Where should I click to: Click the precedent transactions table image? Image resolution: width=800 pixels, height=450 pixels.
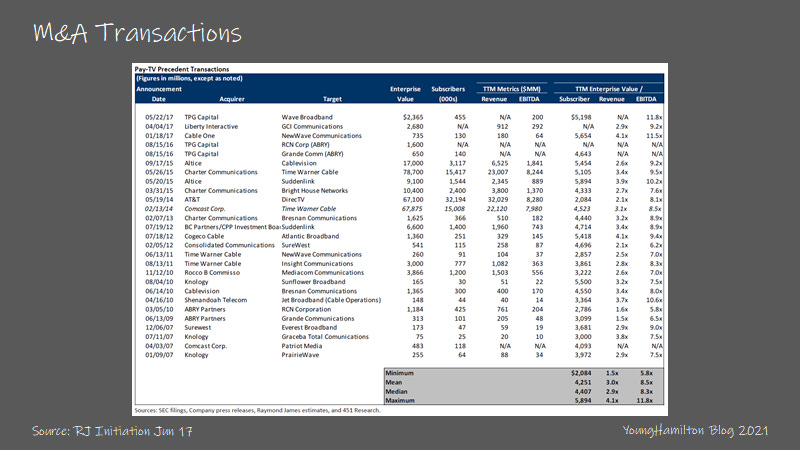[x=400, y=239]
